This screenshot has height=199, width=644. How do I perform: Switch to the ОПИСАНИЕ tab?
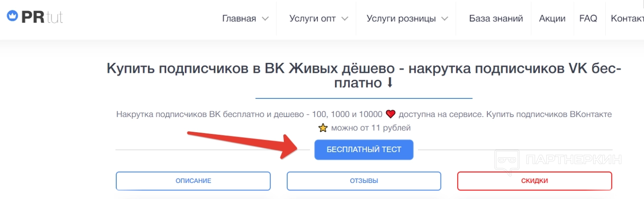click(193, 181)
